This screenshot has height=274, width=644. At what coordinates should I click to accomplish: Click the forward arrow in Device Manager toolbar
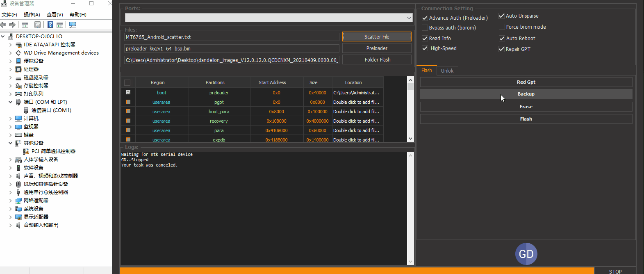12,25
